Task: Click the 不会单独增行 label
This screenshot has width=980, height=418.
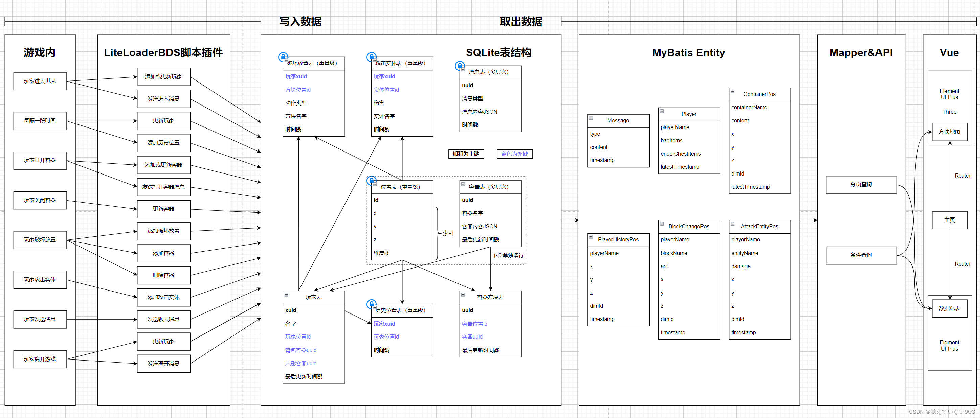Action: point(508,255)
